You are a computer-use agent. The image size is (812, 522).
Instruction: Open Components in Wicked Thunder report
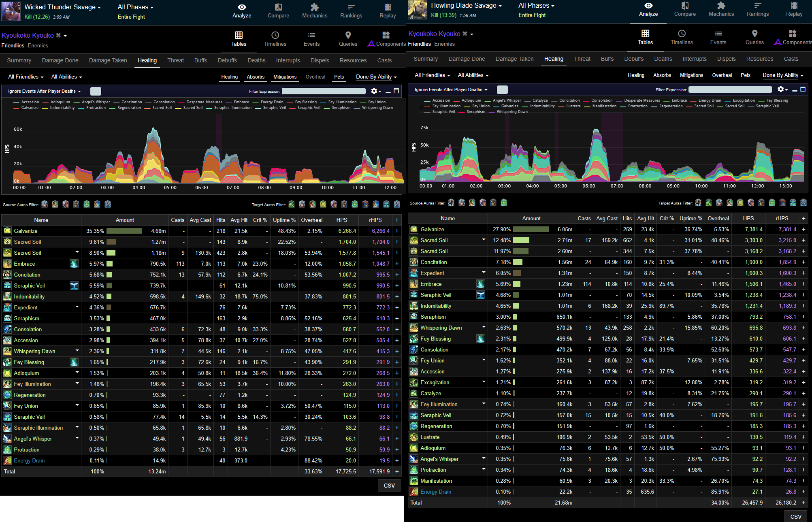pos(386,39)
